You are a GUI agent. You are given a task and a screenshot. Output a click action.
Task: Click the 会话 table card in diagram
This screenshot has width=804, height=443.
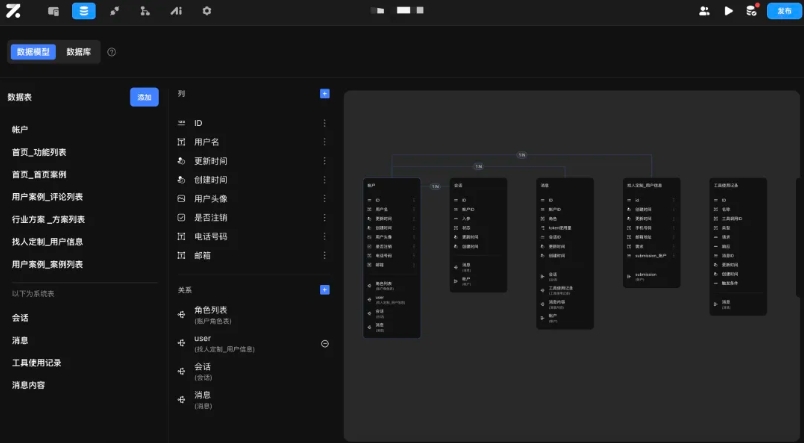478,235
